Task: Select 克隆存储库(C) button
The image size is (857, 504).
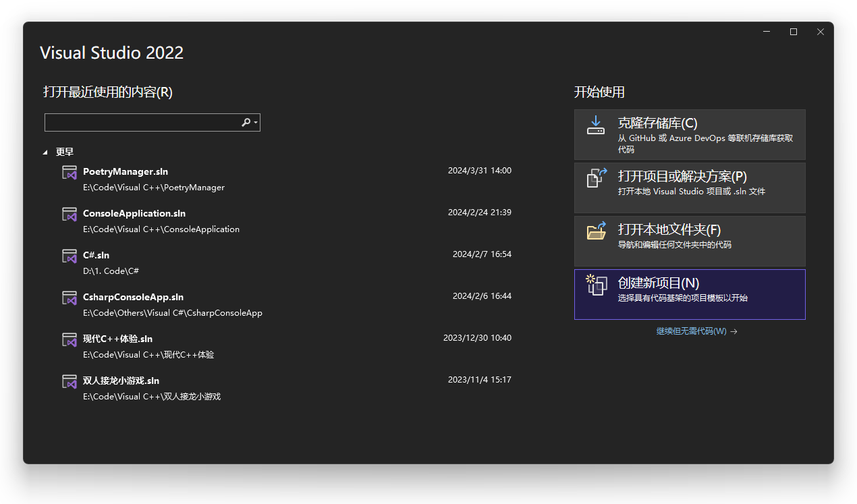Action: coord(689,135)
